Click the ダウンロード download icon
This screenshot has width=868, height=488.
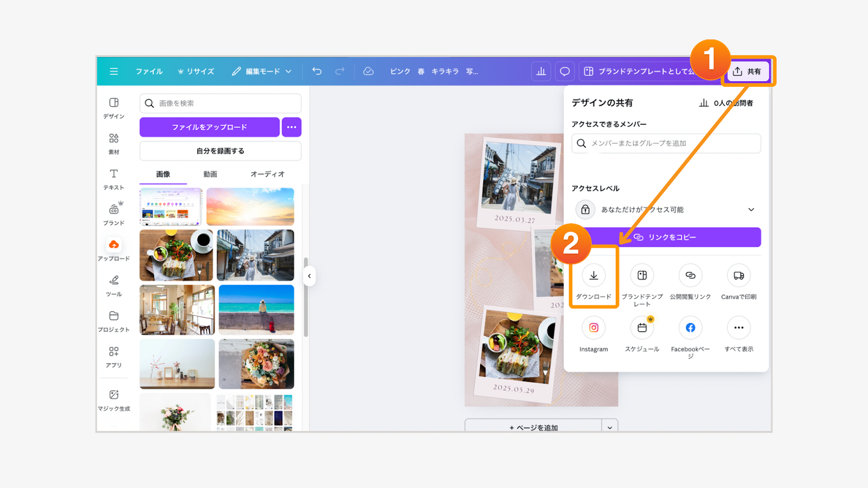point(593,275)
